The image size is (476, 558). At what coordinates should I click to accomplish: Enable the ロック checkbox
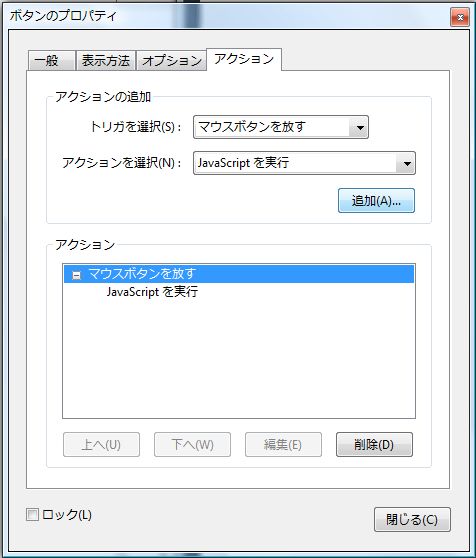pyautogui.click(x=32, y=515)
